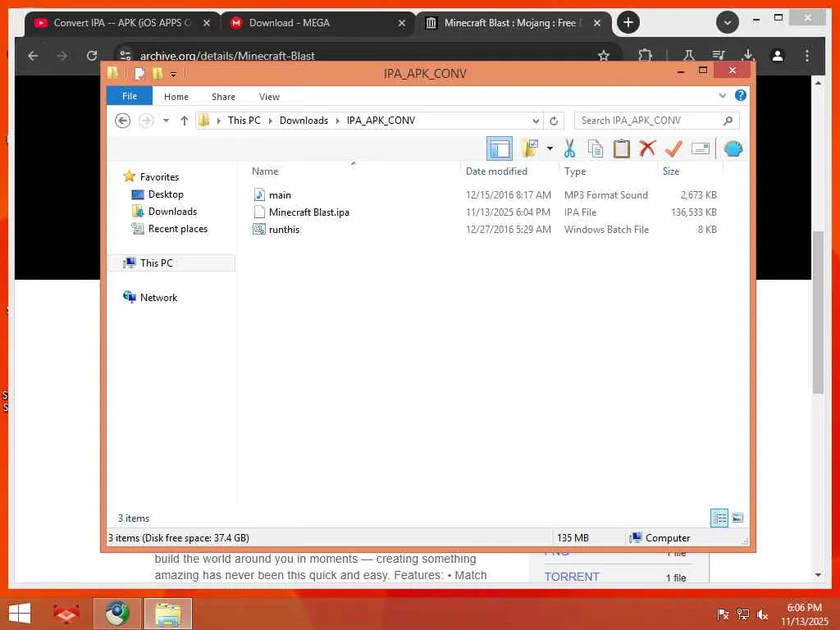Click the Search IPA_APK_CONV field
Image resolution: width=840 pixels, height=630 pixels.
coord(657,121)
